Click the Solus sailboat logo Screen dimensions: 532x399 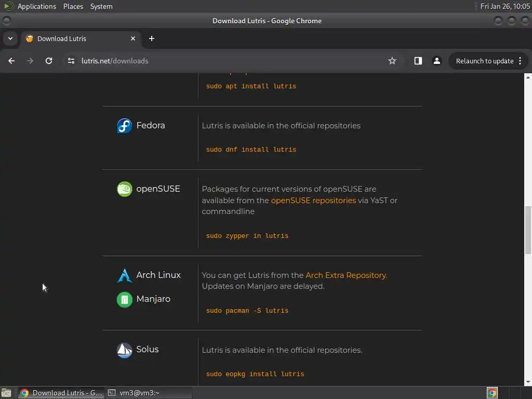[125, 350]
